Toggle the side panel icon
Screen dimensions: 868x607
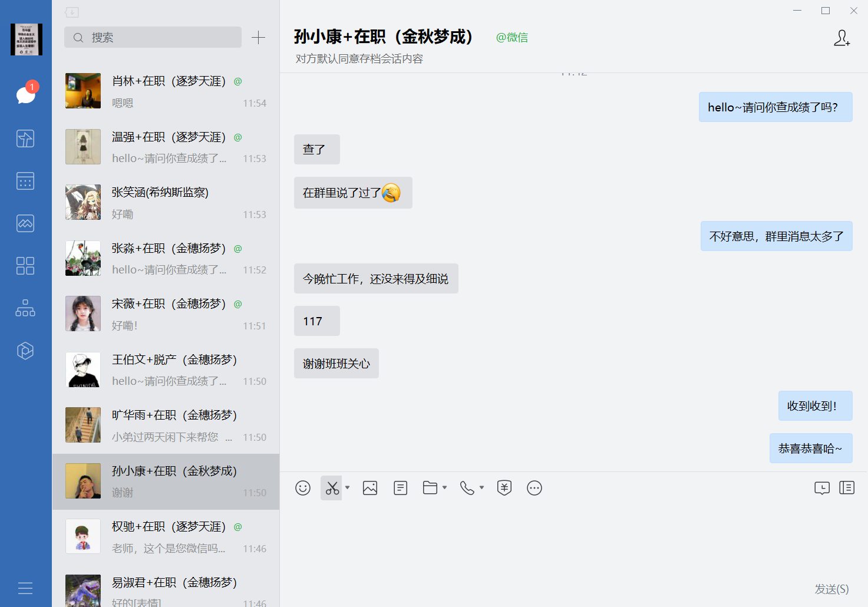coord(847,488)
